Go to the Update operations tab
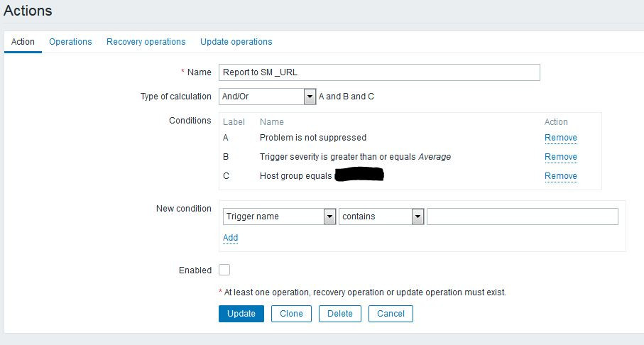 [236, 42]
